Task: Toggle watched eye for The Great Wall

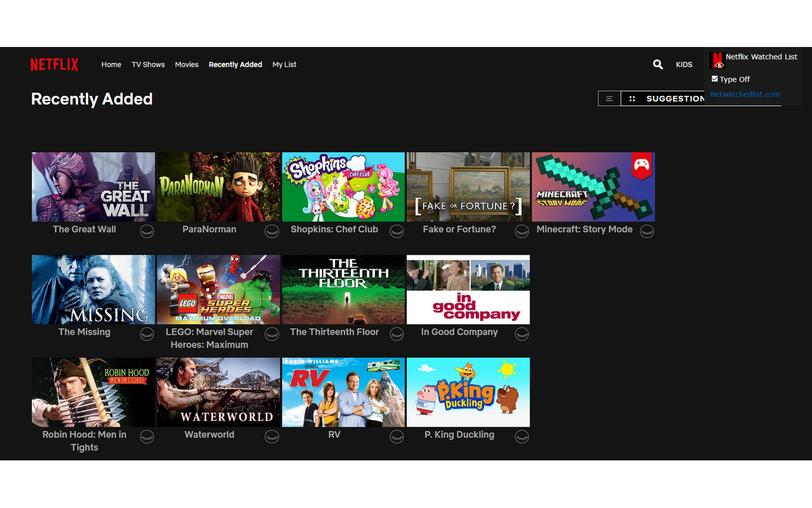Action: click(x=147, y=231)
